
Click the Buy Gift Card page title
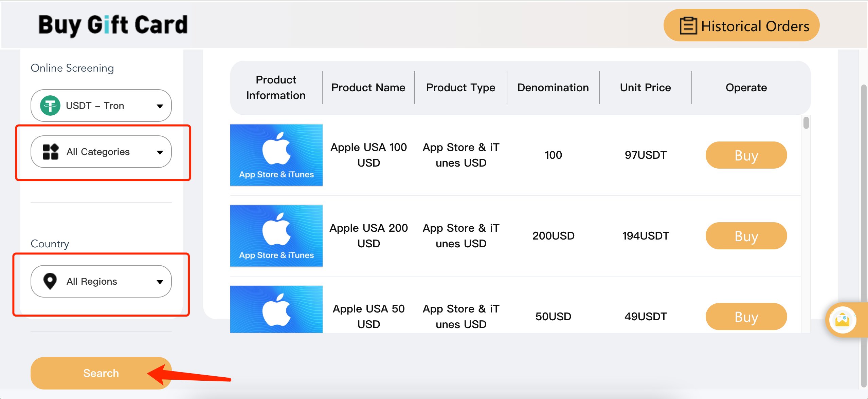point(113,25)
